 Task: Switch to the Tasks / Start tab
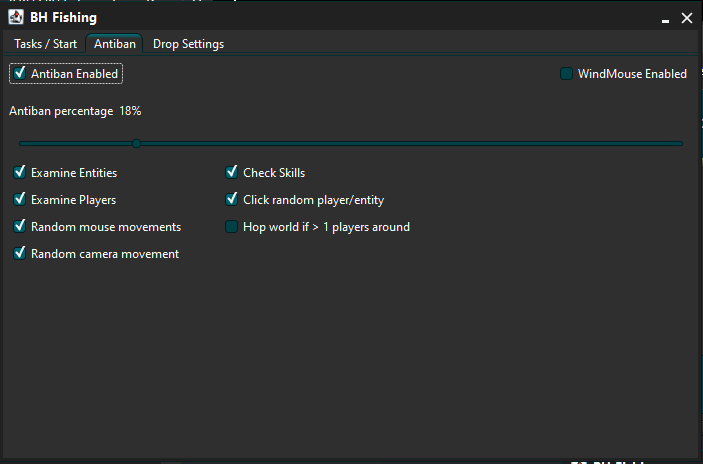(45, 44)
